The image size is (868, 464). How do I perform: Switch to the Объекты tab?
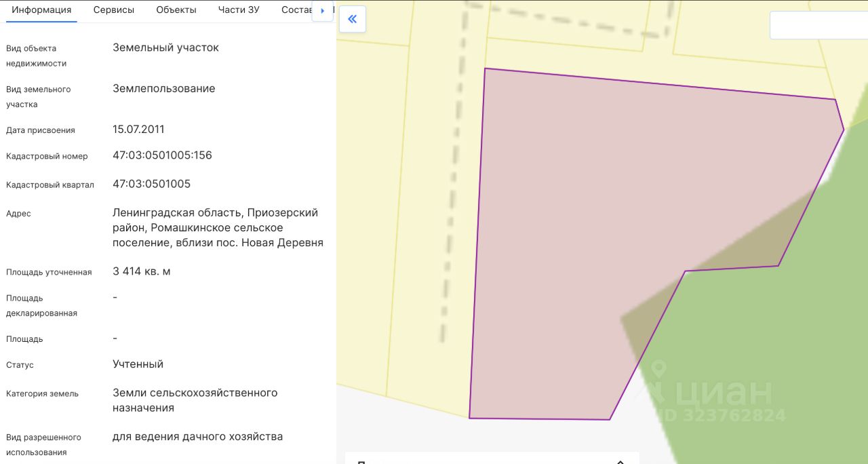pyautogui.click(x=176, y=10)
